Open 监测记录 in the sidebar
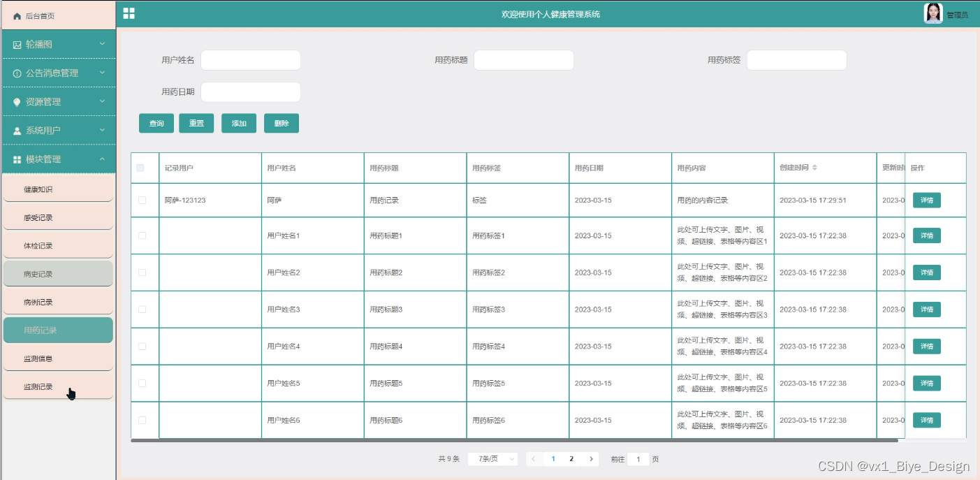 tap(58, 386)
